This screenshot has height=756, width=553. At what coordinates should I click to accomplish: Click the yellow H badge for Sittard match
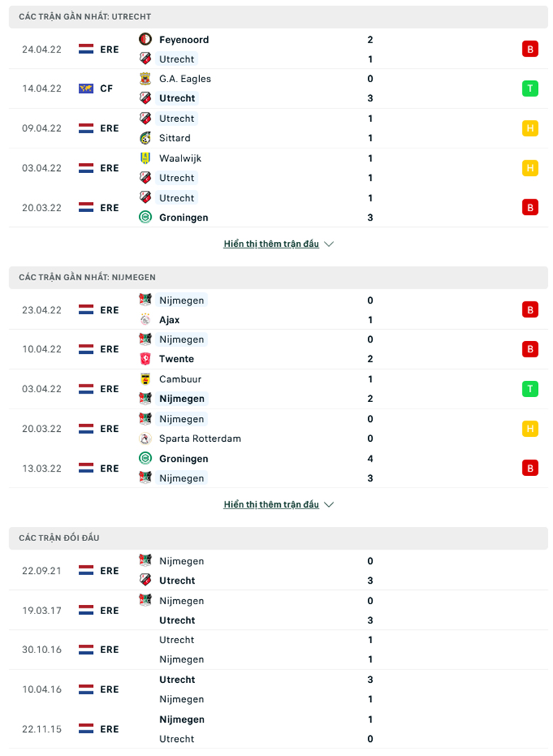click(530, 128)
